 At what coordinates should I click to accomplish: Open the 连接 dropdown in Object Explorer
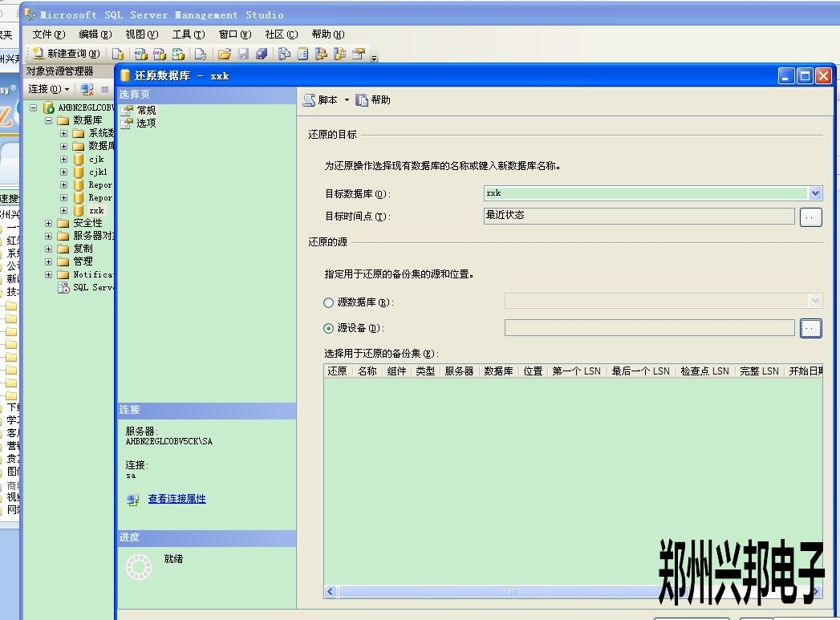tap(49, 89)
